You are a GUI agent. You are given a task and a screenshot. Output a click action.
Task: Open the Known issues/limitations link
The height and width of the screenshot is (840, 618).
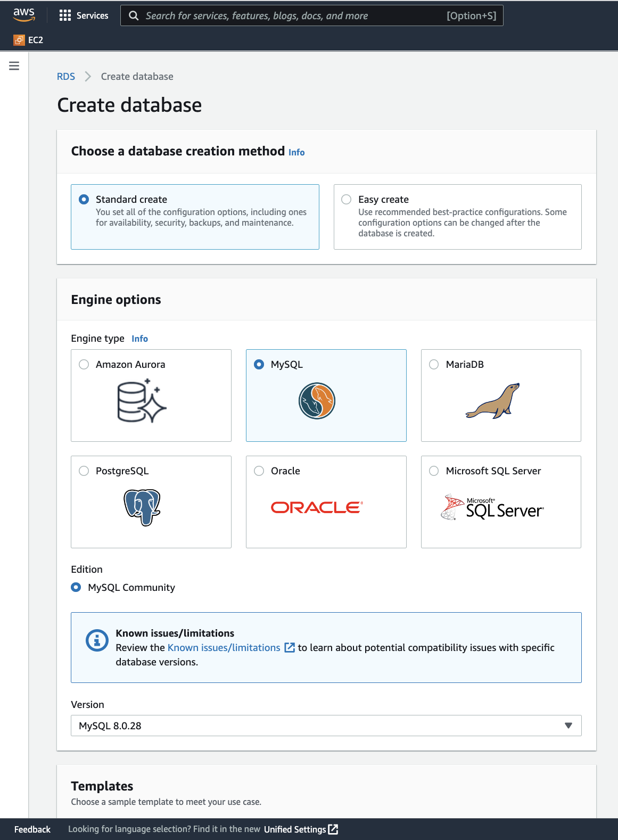(224, 648)
